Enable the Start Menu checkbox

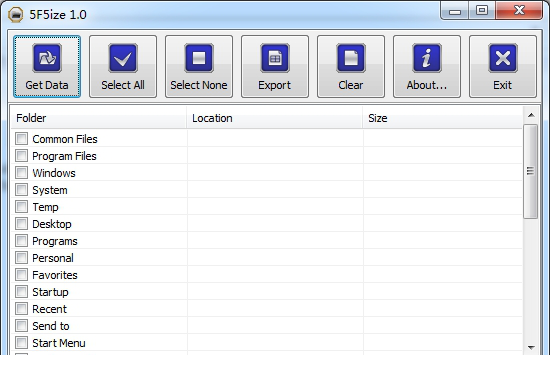pyautogui.click(x=21, y=343)
